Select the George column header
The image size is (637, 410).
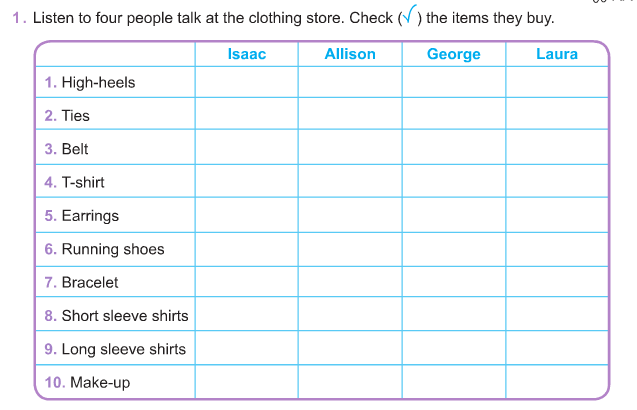pos(454,54)
